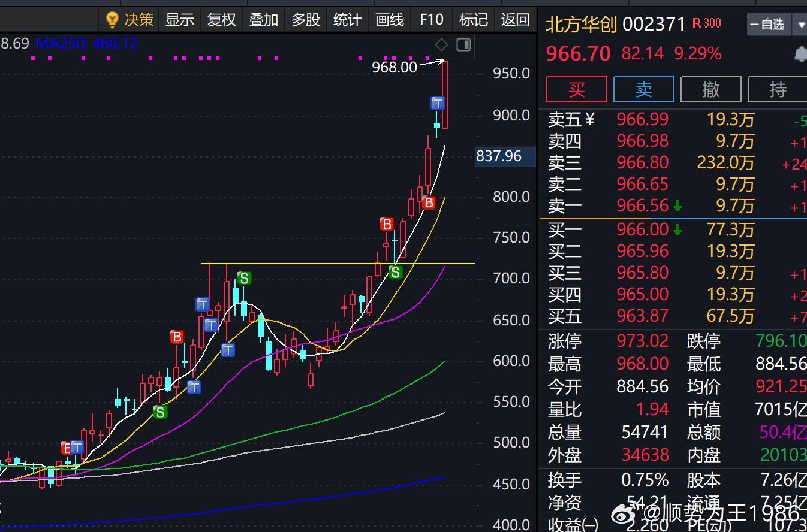Select the 买三 price 965.80
807x532 pixels.
click(x=642, y=273)
